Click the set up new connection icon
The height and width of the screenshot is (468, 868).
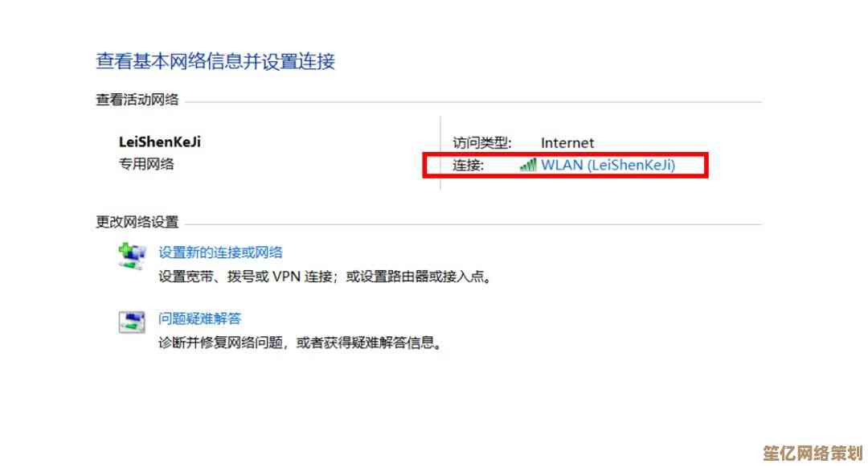pos(132,256)
